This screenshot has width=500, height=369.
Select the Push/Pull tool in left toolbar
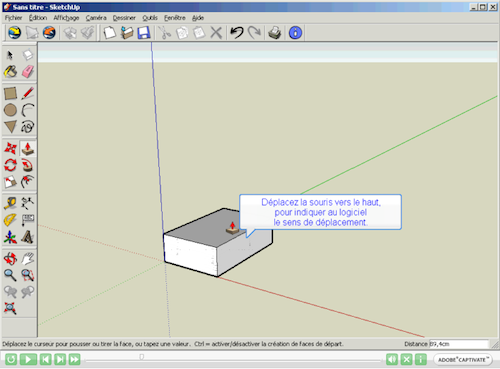pyautogui.click(x=28, y=149)
